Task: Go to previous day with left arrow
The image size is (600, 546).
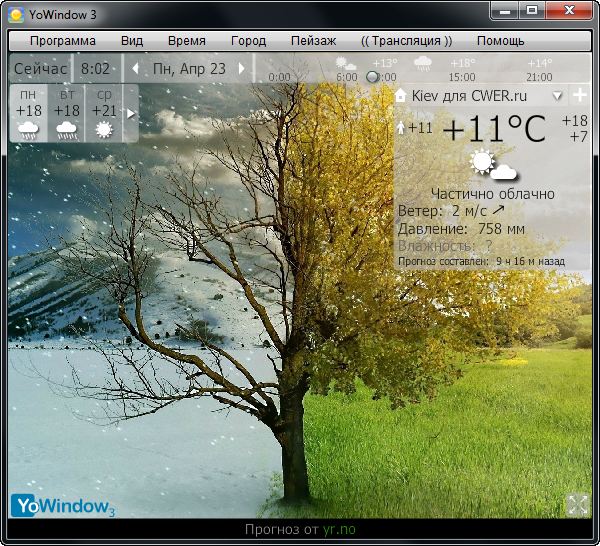Action: [136, 69]
